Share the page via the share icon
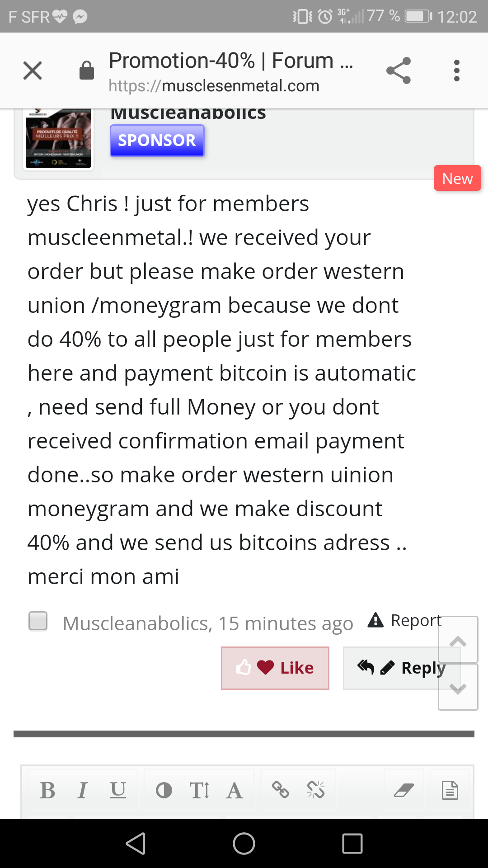This screenshot has height=868, width=488. pos(399,71)
